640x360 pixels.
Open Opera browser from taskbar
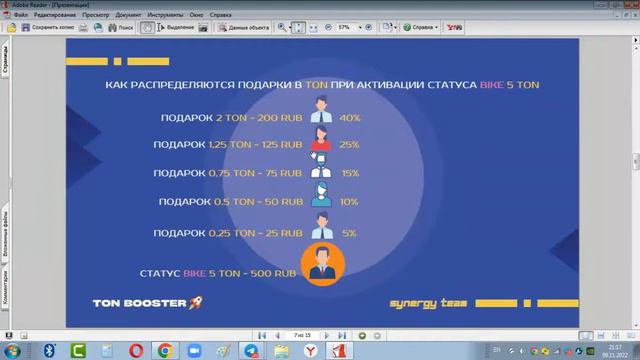[136, 351]
